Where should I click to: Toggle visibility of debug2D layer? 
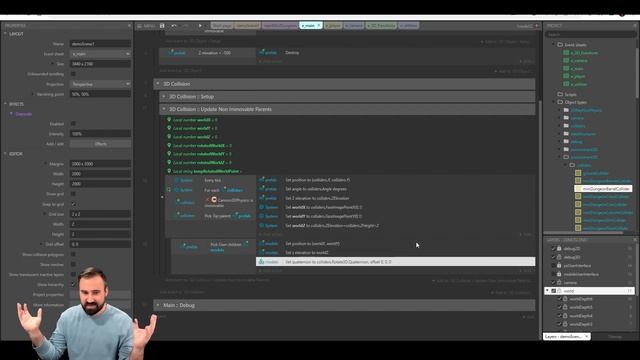(553, 249)
